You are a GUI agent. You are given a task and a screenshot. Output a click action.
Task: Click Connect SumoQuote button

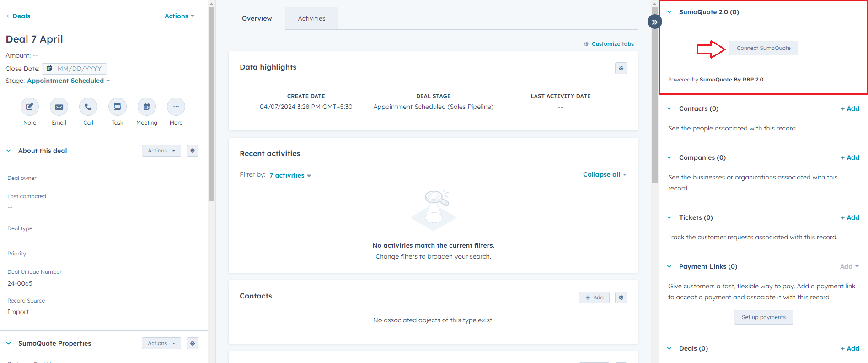[764, 48]
